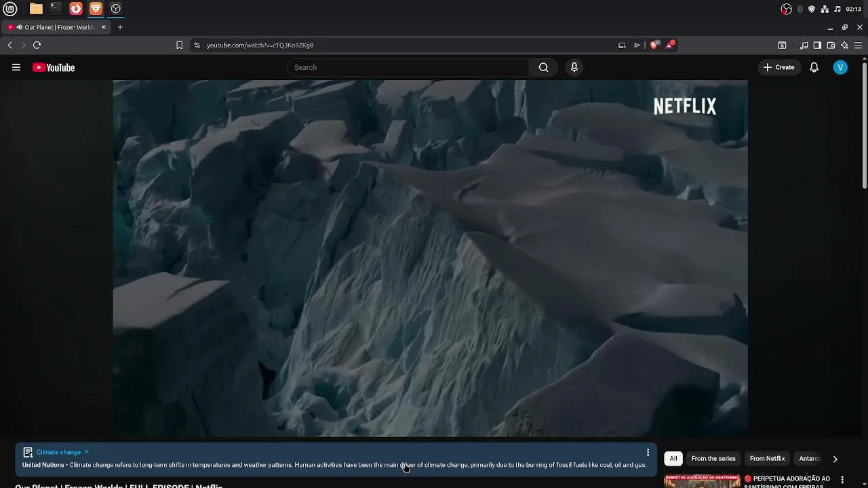
Task: Open the shield security tray icon
Action: tap(812, 9)
